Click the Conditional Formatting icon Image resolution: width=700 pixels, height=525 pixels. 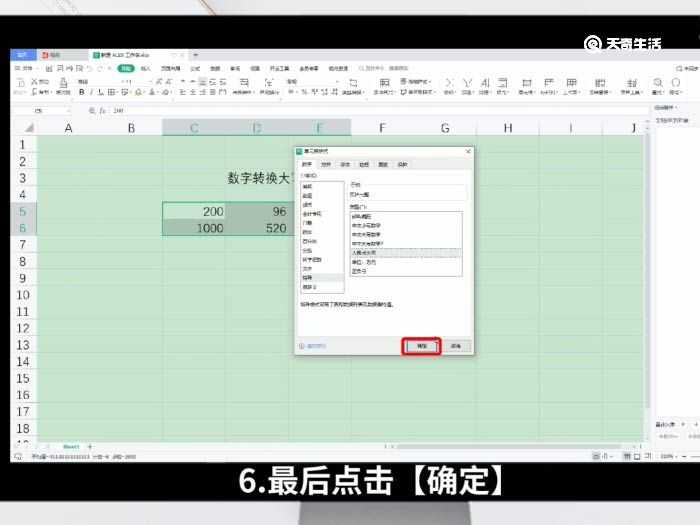384,85
